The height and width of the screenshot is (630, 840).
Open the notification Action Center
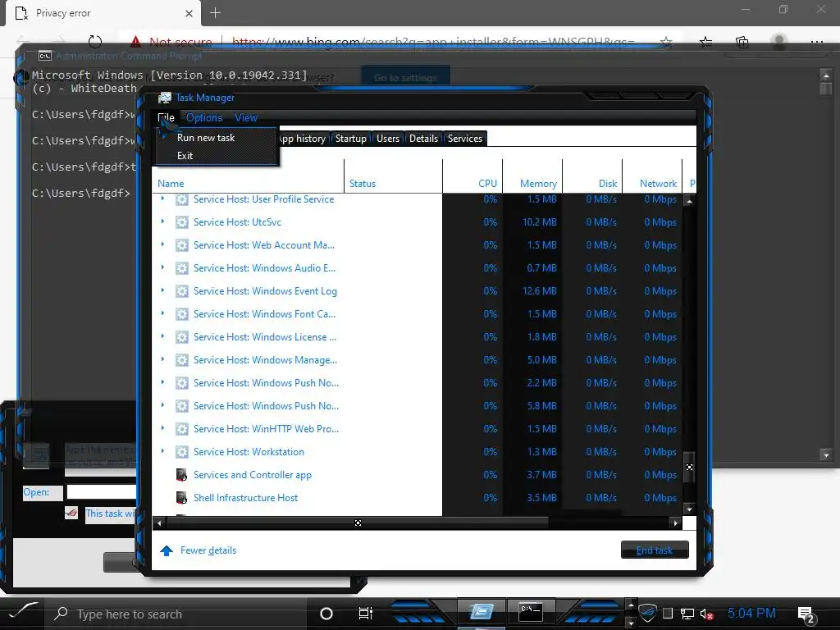(x=806, y=614)
